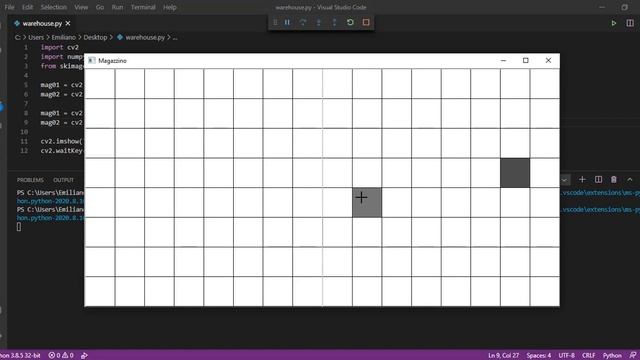The width and height of the screenshot is (640, 360).
Task: Click the Step Into debug icon
Action: tap(319, 22)
